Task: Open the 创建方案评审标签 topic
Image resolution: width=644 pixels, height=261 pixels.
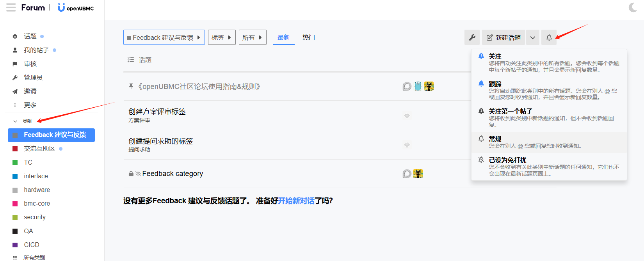Action: point(157,112)
